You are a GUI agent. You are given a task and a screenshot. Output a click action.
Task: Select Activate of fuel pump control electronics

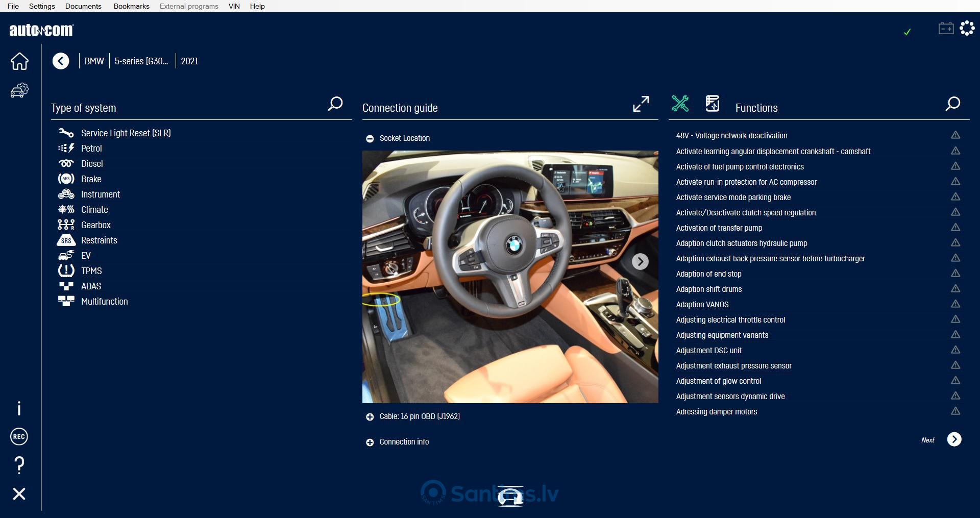point(740,167)
